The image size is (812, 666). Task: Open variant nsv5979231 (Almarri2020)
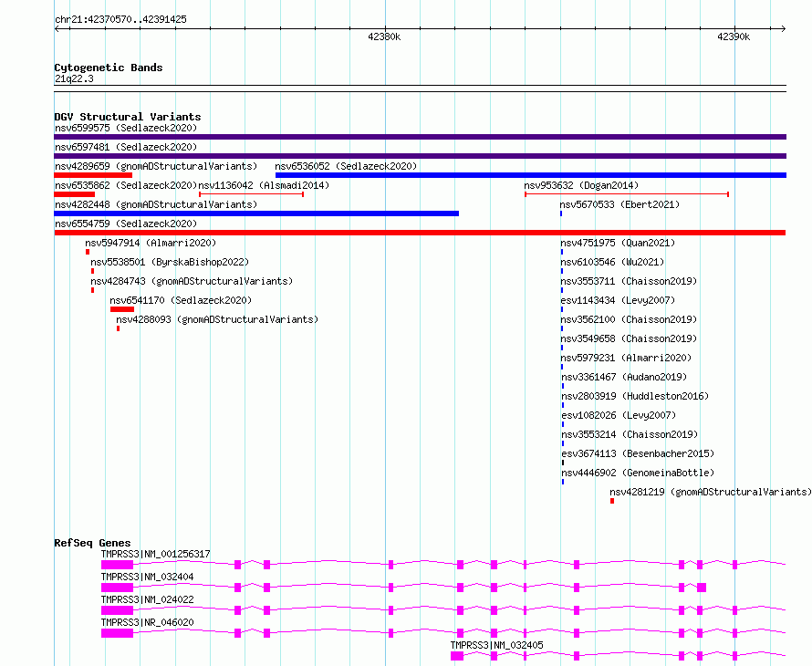pos(626,358)
